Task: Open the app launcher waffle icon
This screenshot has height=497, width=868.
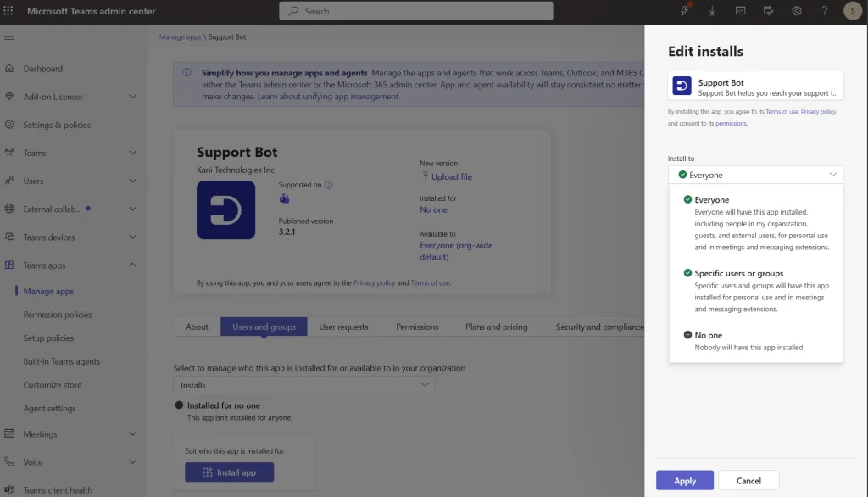Action: pyautogui.click(x=8, y=11)
